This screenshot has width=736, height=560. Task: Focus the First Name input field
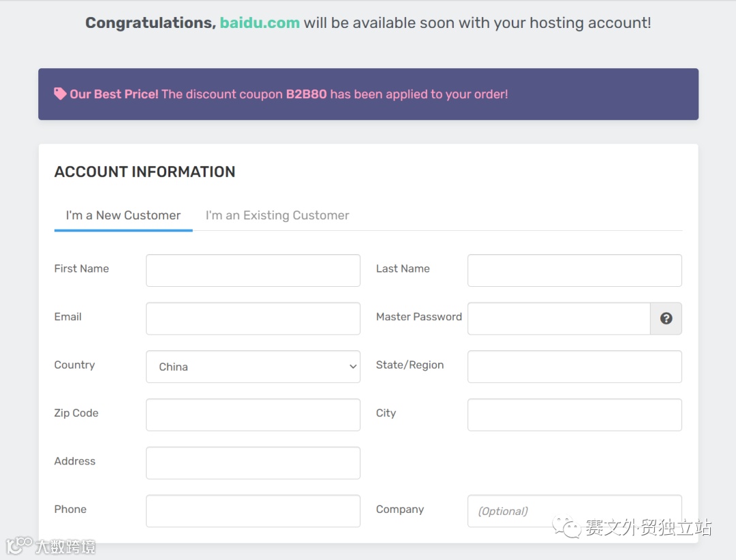tap(253, 270)
